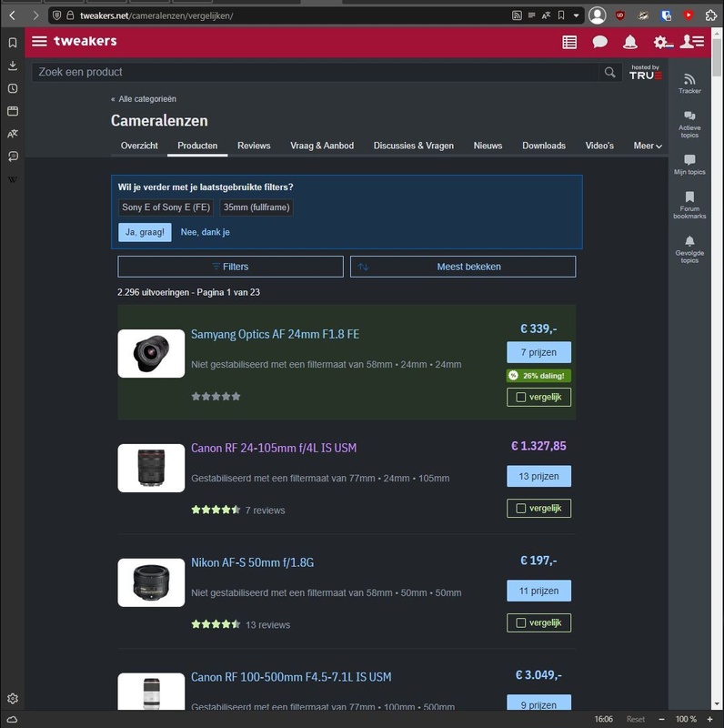Open the browser profile avatar

coord(598,15)
